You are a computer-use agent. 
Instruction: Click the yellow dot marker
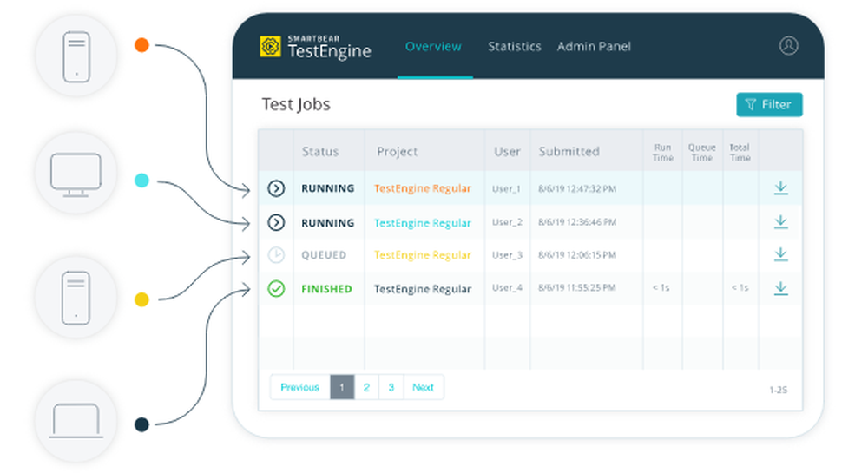(141, 299)
